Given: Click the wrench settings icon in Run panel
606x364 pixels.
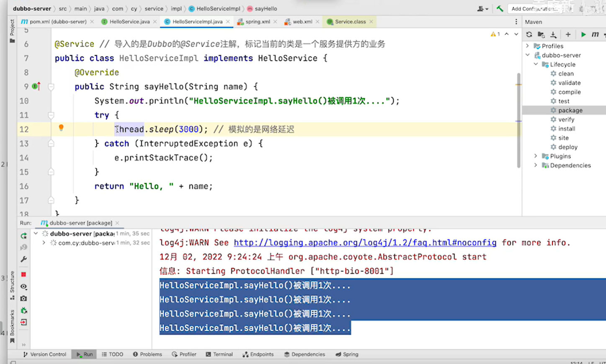Looking at the screenshot, I should pyautogui.click(x=23, y=259).
